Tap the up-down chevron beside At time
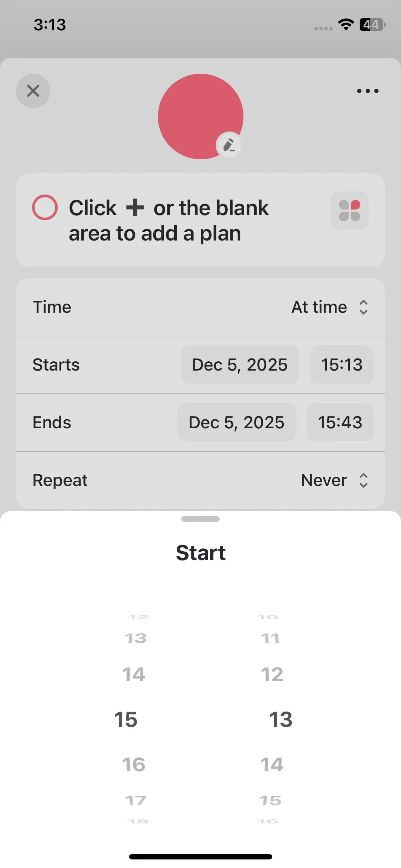The height and width of the screenshot is (868, 401). coord(363,307)
